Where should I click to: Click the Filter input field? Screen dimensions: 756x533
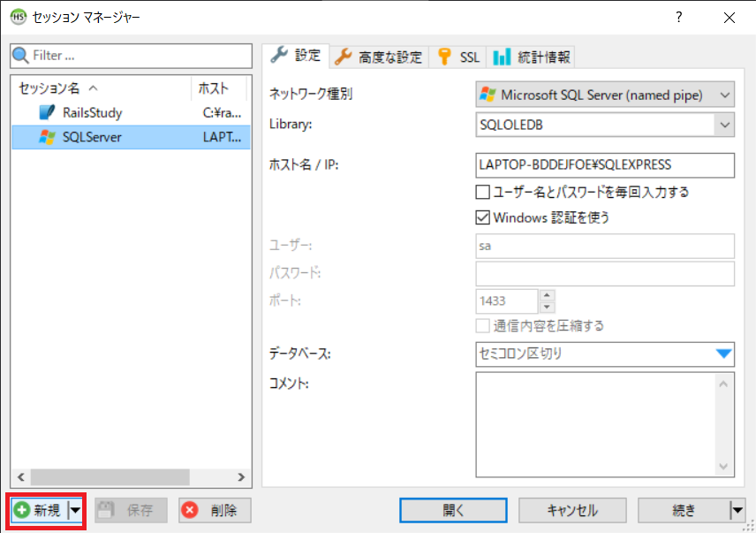coord(131,56)
